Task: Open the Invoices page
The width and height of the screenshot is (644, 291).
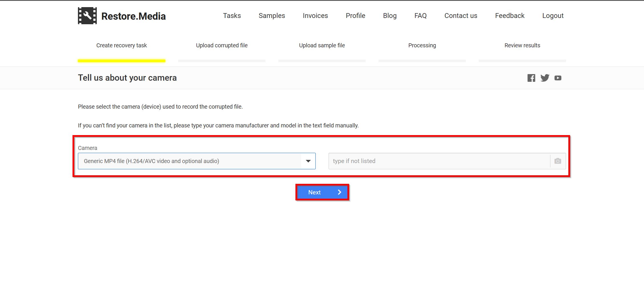Action: (315, 16)
